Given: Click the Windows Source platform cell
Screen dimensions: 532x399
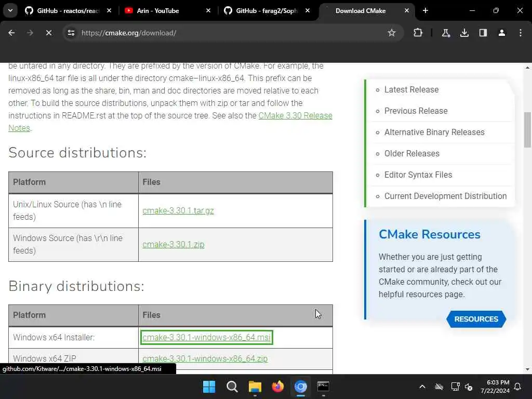Looking at the screenshot, I should pyautogui.click(x=73, y=245).
